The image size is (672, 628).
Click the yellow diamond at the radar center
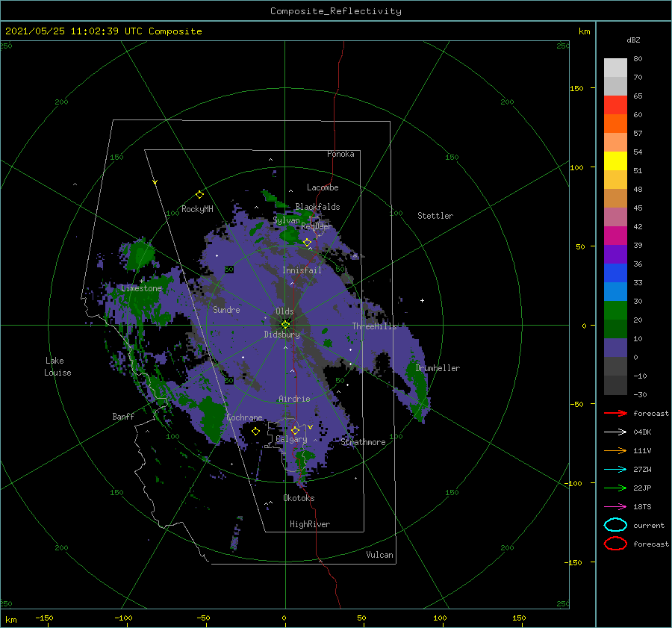point(285,325)
